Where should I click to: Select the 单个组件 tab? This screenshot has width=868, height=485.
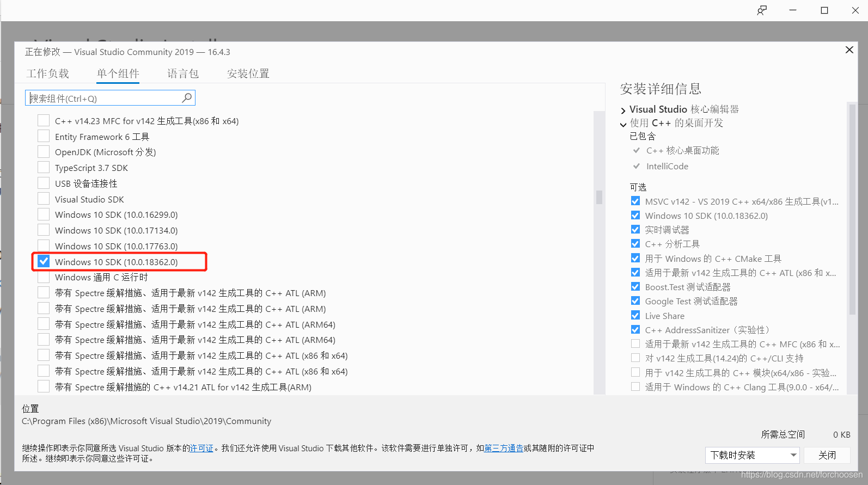pos(118,73)
